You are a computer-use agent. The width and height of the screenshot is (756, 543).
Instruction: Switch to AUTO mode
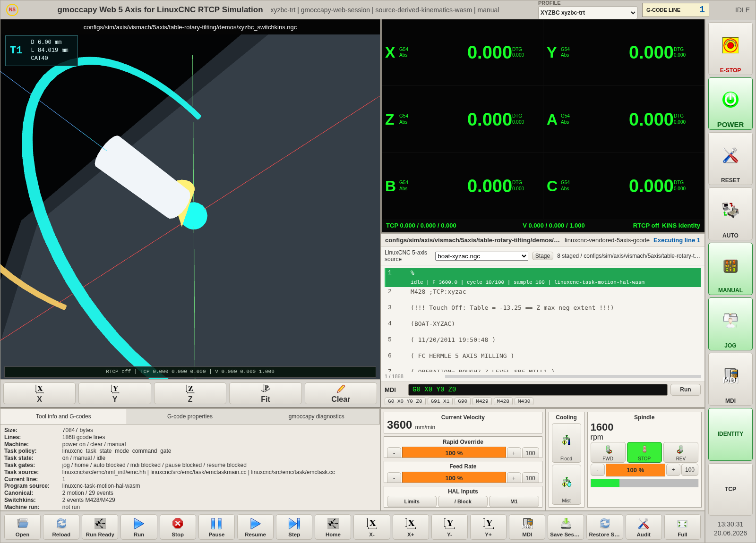[730, 214]
